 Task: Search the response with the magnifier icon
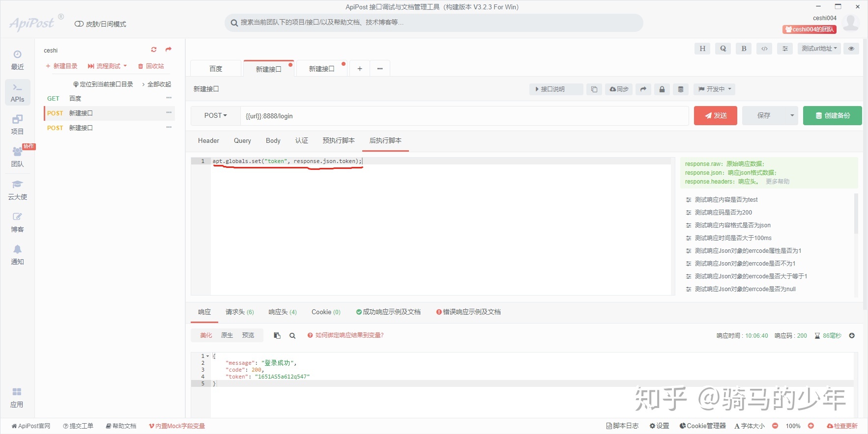click(292, 336)
